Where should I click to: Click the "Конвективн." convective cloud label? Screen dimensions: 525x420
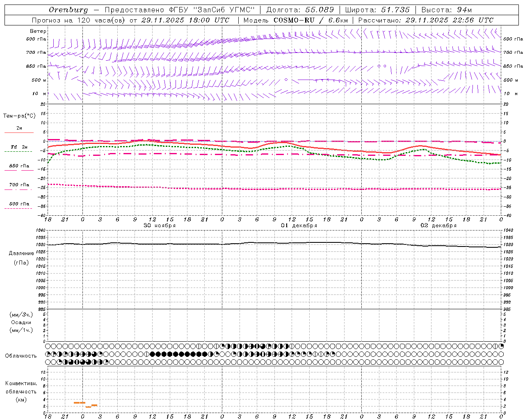21,383
